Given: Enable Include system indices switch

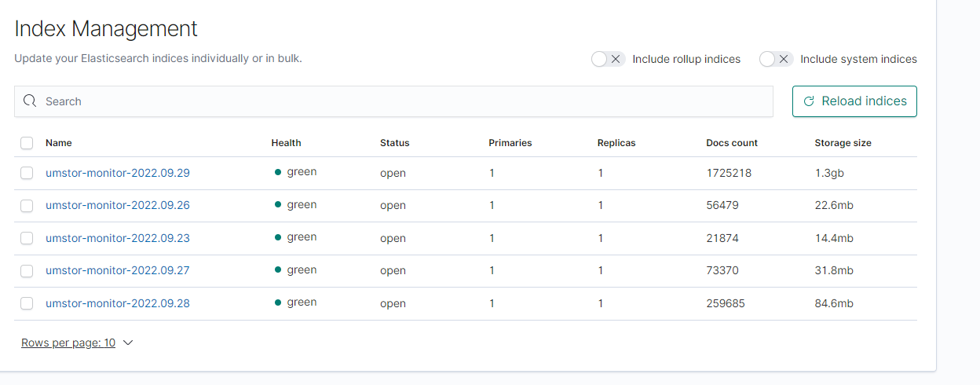Looking at the screenshot, I should (x=776, y=59).
